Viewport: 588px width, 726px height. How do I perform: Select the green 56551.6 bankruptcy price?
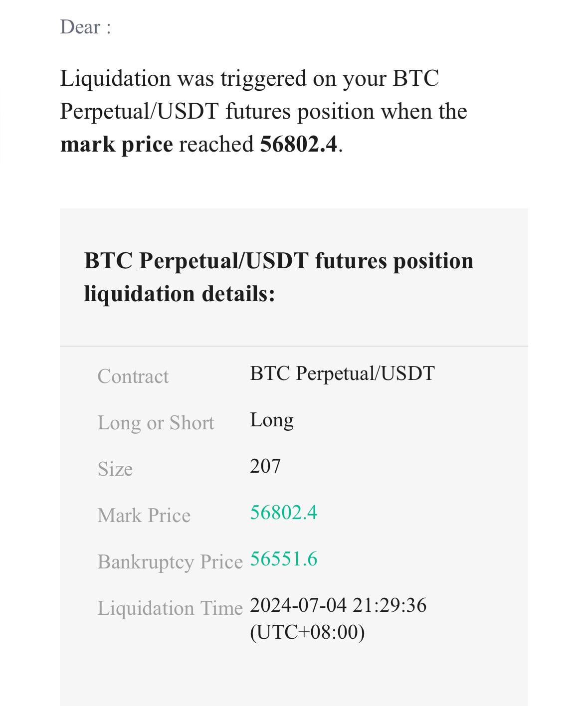tap(283, 559)
